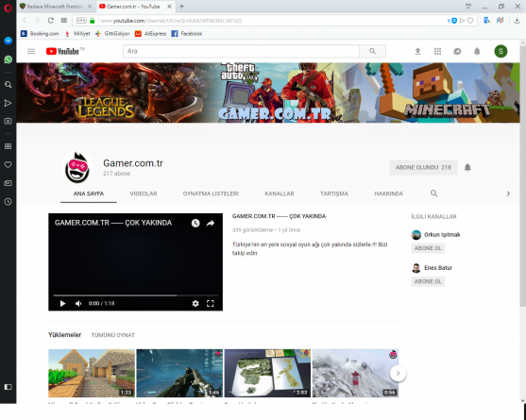Open the YouTube hamburger guide menu
526x420 pixels.
31,51
